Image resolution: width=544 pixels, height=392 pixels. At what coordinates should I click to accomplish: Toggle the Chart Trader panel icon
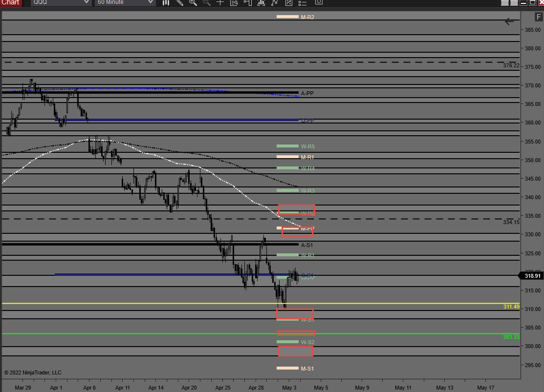click(x=248, y=2)
